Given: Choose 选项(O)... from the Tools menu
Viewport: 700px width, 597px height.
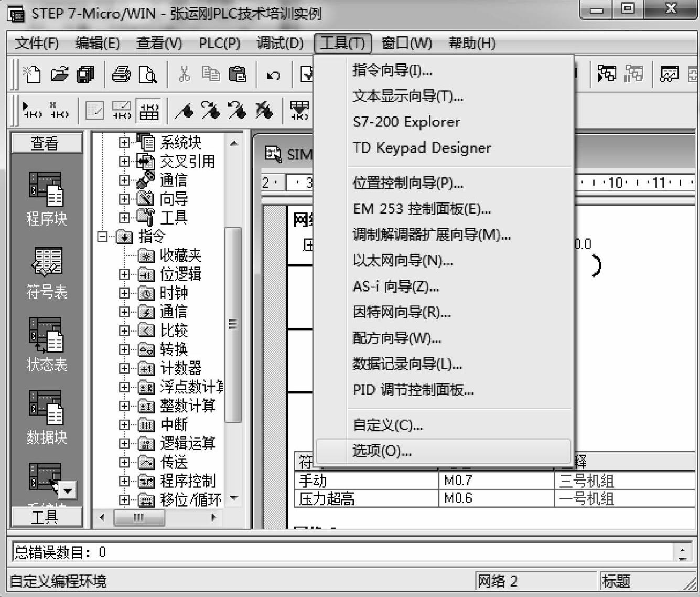Looking at the screenshot, I should point(443,451).
